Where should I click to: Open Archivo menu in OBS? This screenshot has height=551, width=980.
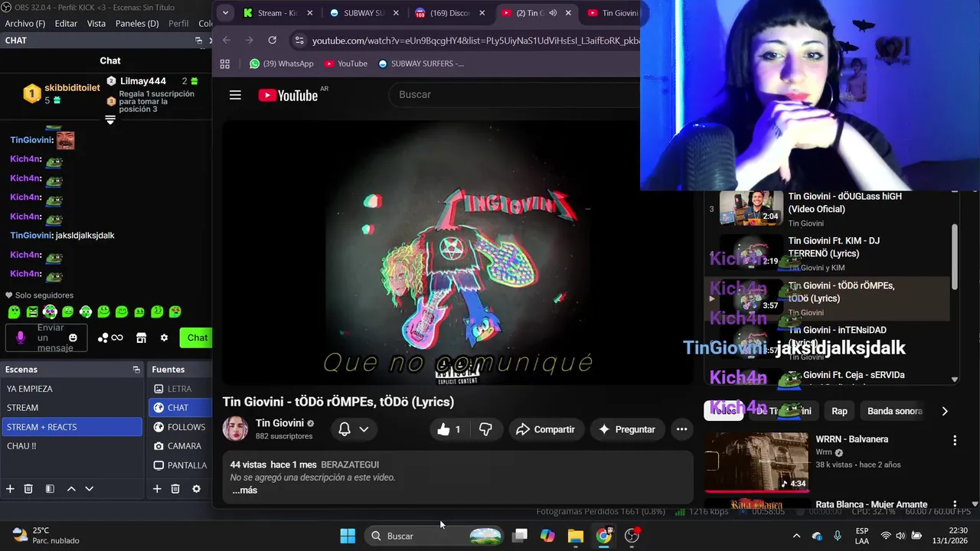coord(25,24)
